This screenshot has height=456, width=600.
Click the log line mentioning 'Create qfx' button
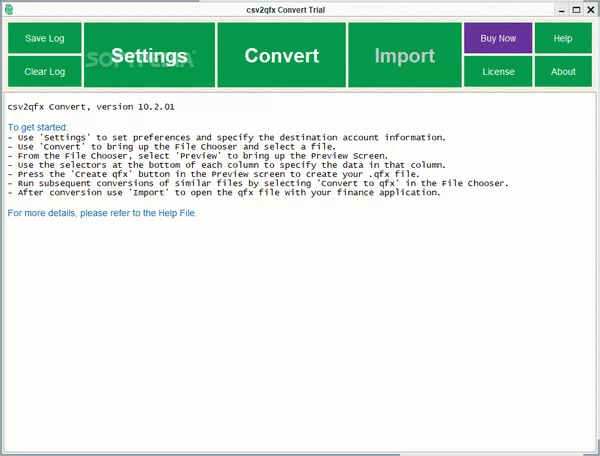click(214, 174)
